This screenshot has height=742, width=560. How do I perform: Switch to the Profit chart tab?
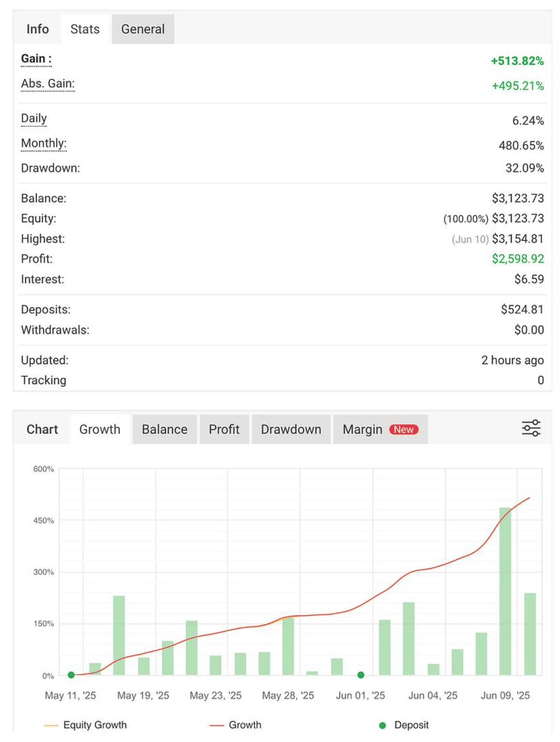pyautogui.click(x=224, y=429)
